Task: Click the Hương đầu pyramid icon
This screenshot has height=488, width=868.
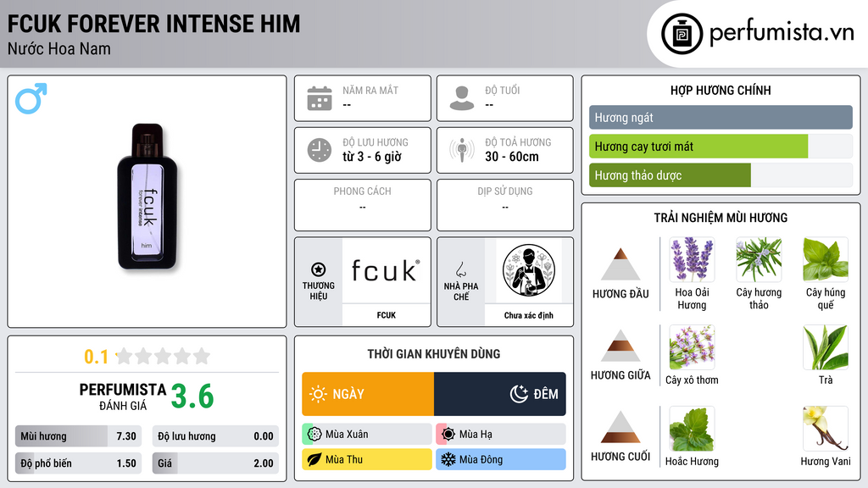Action: coord(620,264)
